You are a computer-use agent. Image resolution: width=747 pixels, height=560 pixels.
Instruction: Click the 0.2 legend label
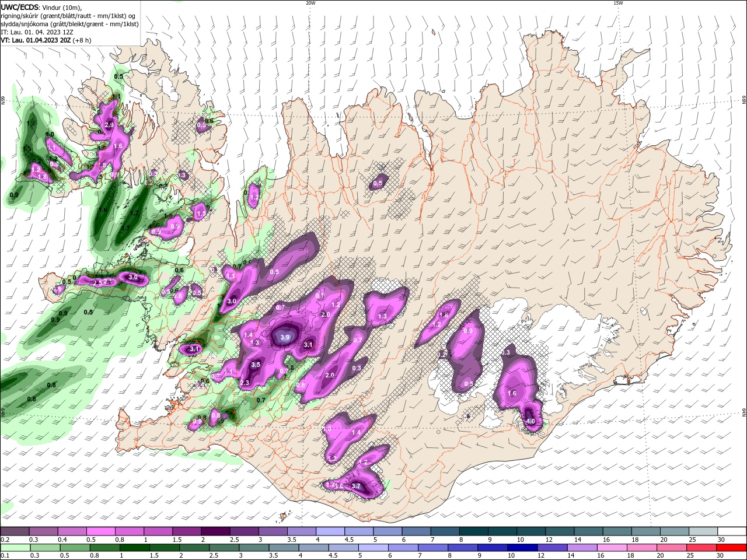tap(5, 540)
